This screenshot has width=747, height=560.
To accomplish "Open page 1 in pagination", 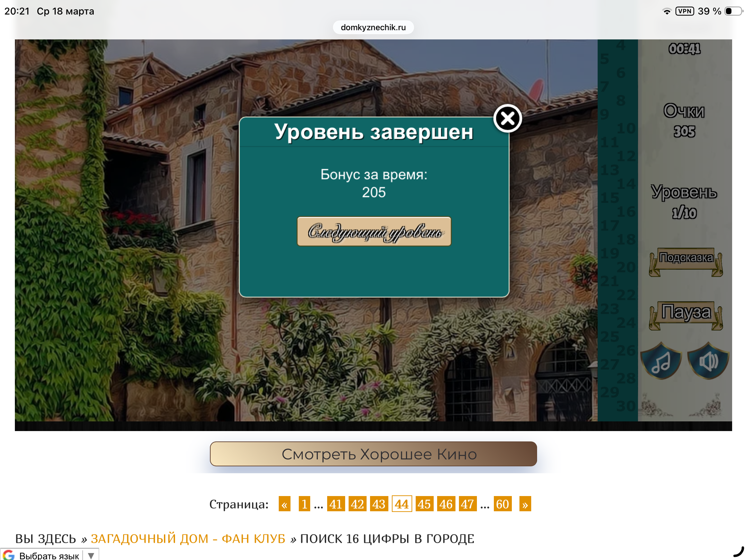I will (x=304, y=504).
